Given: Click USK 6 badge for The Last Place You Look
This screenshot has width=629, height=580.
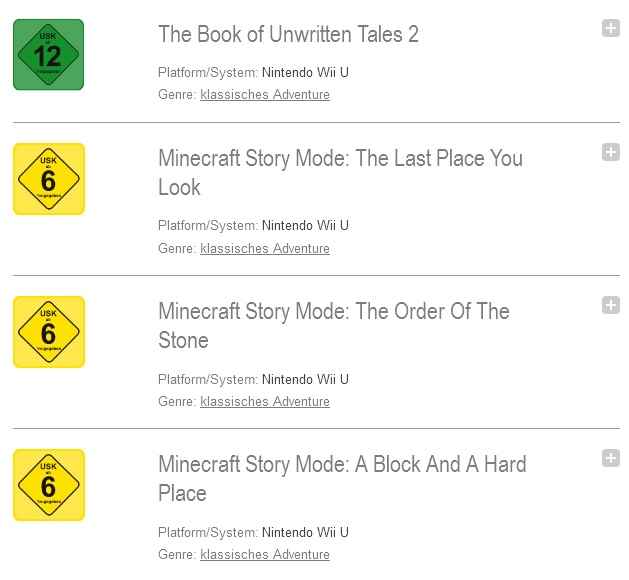Looking at the screenshot, I should 49,179.
